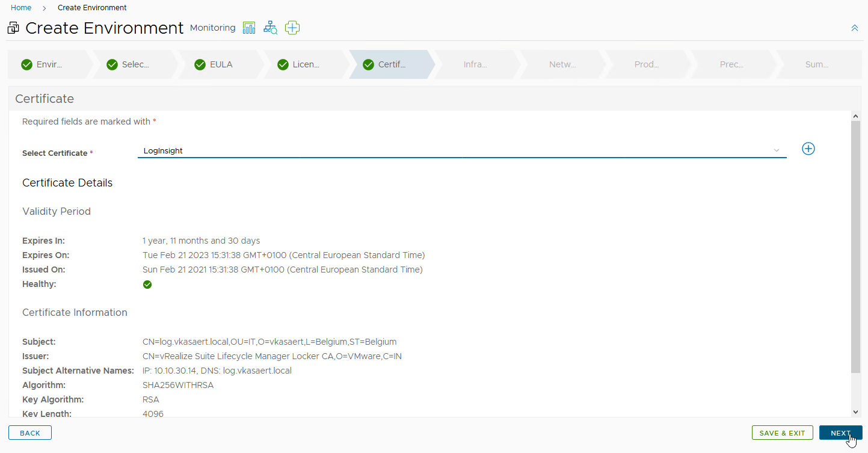Click the green plus add icon

pyautogui.click(x=292, y=28)
